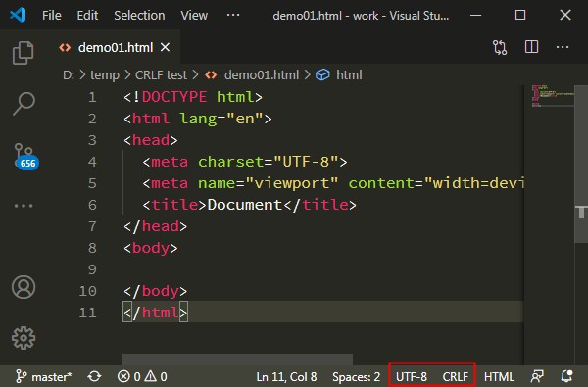The height and width of the screenshot is (387, 588).
Task: Click the horizontal scrollbar under the editor
Action: tap(237, 359)
